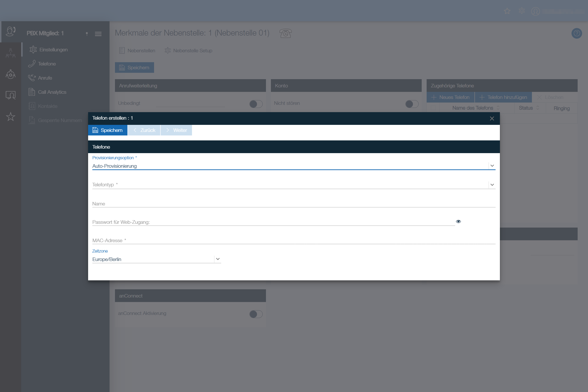Screen dimensions: 588x392
Task: Close the Telefon erstellen dialog
Action: (492, 118)
